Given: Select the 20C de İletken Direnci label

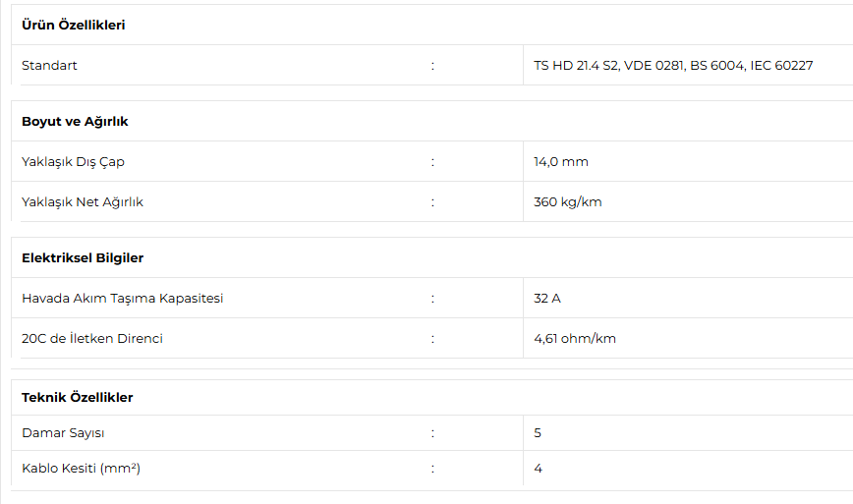Looking at the screenshot, I should (x=92, y=338).
